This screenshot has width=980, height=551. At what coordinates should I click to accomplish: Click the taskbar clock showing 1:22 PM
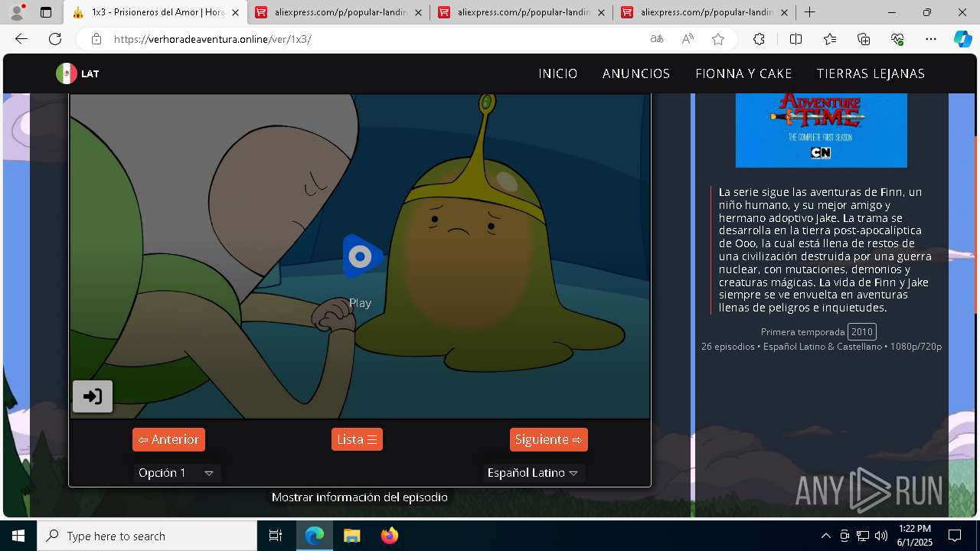[915, 536]
